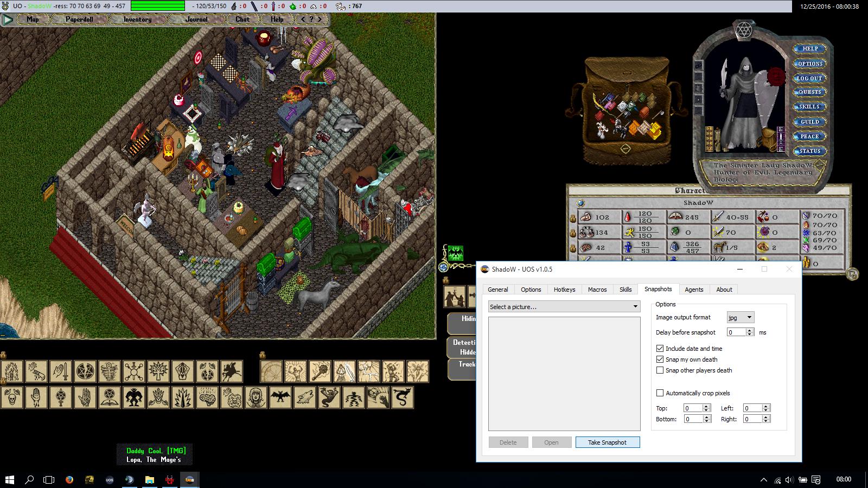Select the brain spell icon
The width and height of the screenshot is (868, 488).
(x=207, y=397)
